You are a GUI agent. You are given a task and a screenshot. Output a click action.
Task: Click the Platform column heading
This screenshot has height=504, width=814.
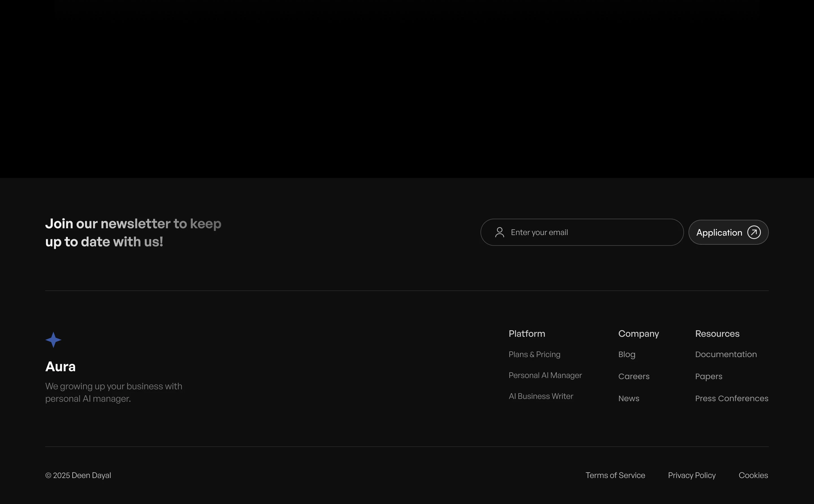point(527,334)
